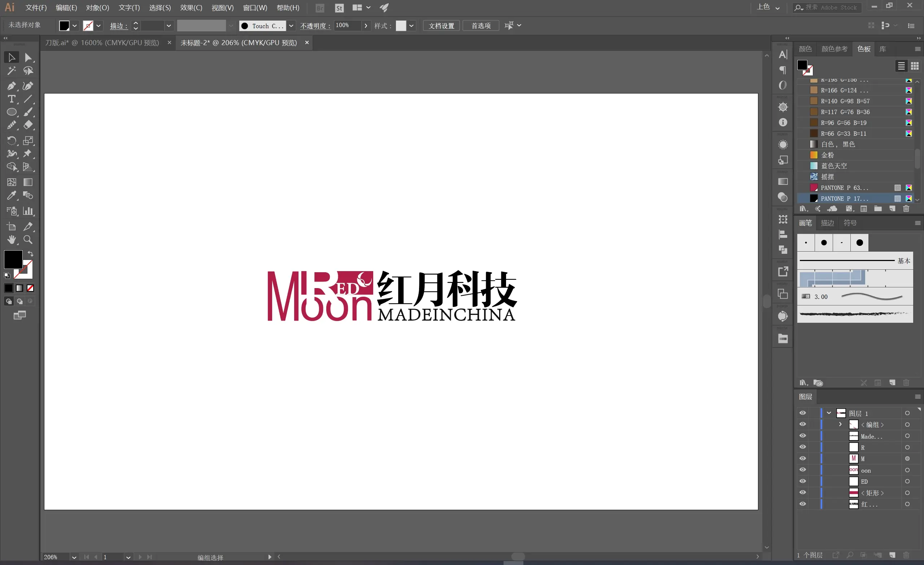Click the 文档设置 button
The height and width of the screenshot is (565, 924).
[x=441, y=26]
